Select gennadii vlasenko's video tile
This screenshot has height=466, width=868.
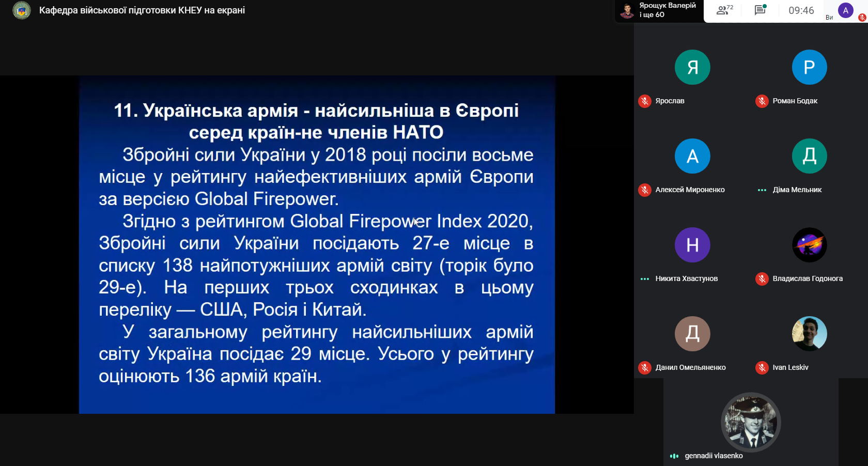coord(751,423)
